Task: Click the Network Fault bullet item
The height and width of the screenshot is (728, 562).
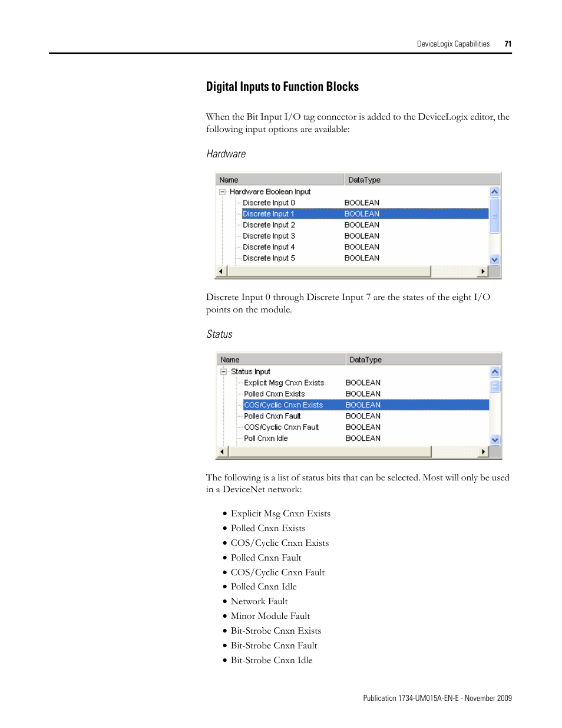Action: click(x=259, y=601)
